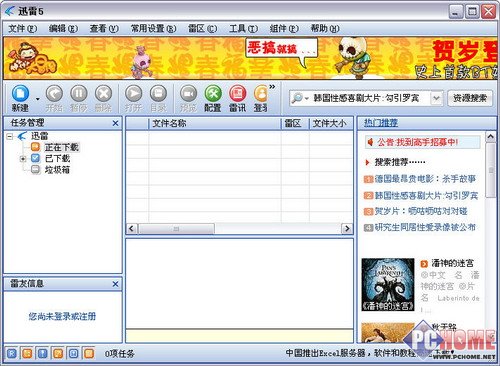
Task: Select 垃圾箱 recycle bin in tree
Action: [x=57, y=170]
